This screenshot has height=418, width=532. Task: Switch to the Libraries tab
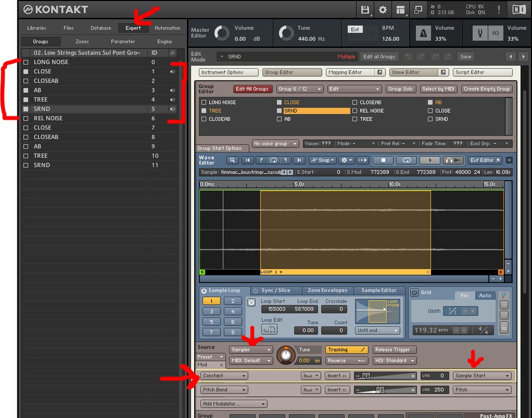[36, 28]
